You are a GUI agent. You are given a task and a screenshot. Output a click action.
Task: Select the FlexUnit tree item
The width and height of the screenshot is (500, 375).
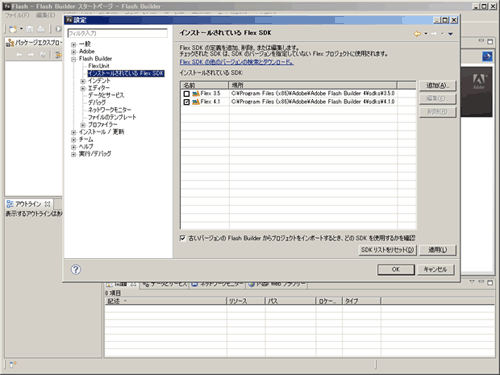[99, 66]
